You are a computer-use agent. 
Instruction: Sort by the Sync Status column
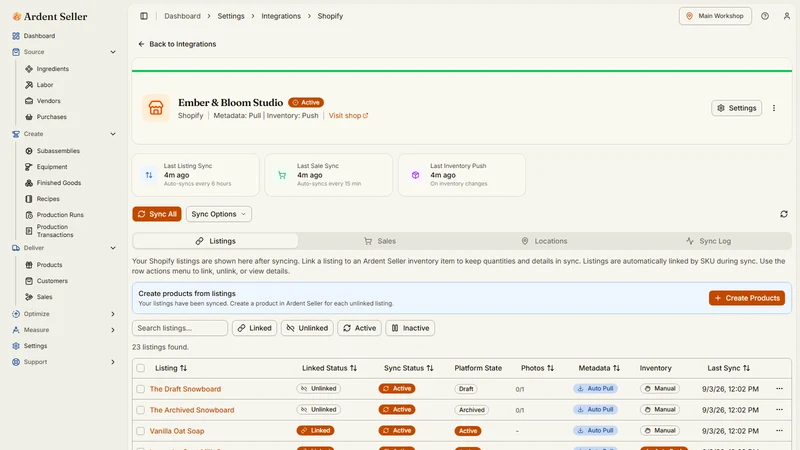coord(408,368)
